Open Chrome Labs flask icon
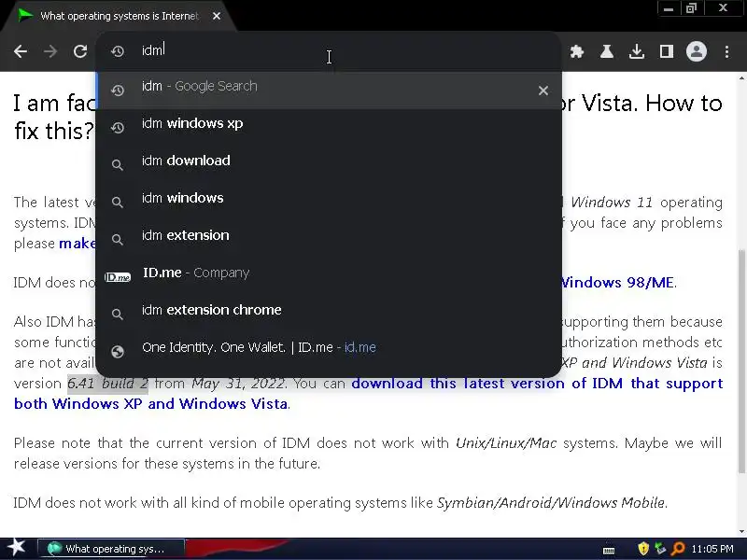 point(606,51)
